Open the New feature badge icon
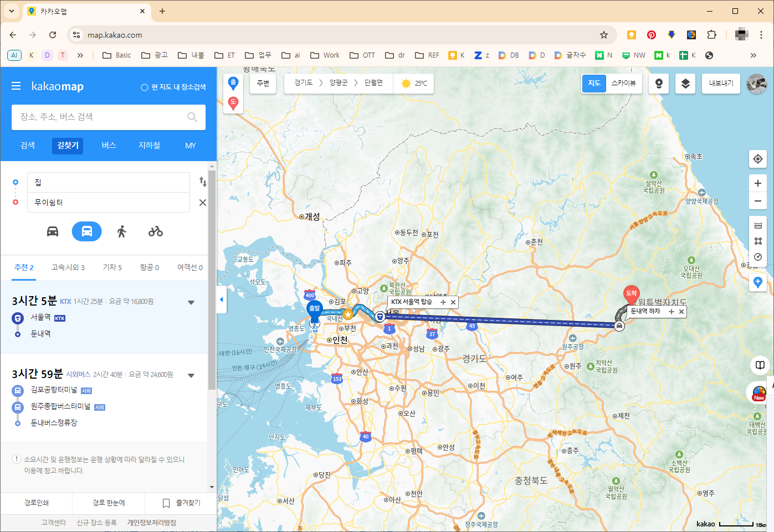 coord(759,393)
